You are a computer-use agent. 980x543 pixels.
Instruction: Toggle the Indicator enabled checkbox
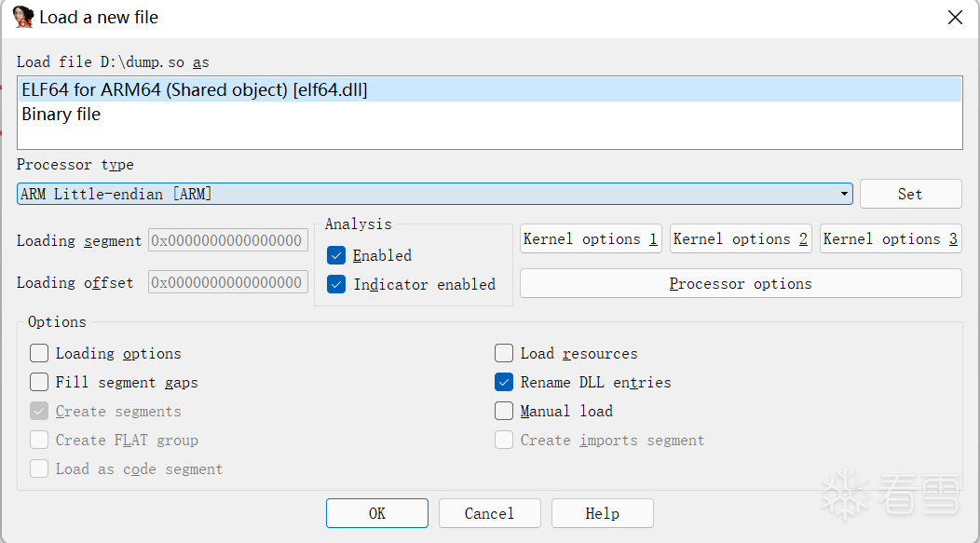(x=336, y=284)
